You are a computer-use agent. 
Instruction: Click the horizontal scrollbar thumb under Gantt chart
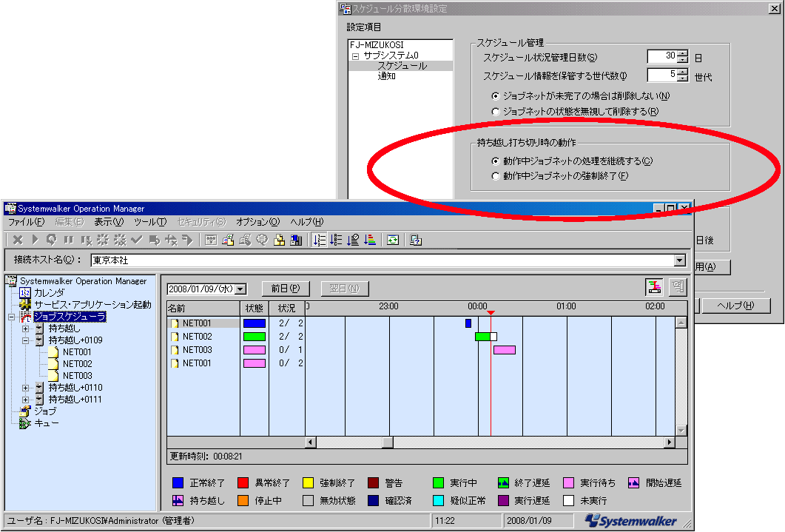click(x=388, y=442)
